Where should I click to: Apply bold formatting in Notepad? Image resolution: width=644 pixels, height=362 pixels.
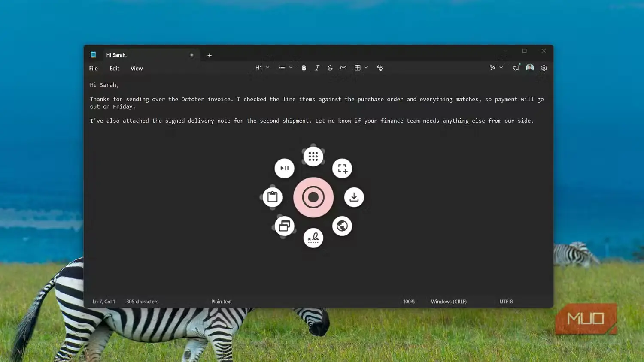point(304,68)
